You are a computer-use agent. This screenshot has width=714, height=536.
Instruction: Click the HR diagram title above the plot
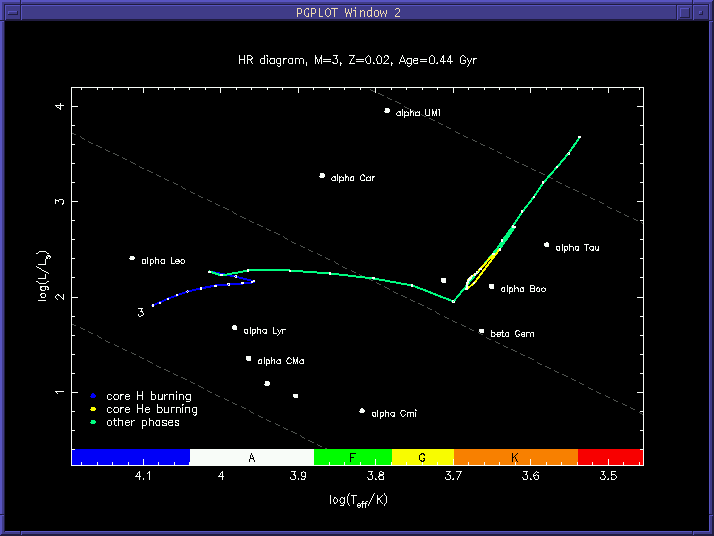click(357, 61)
